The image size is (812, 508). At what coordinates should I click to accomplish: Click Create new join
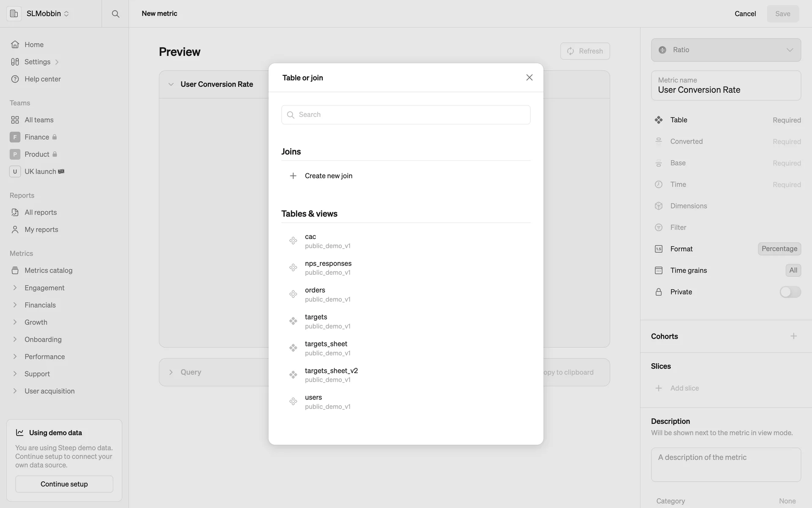coord(328,176)
